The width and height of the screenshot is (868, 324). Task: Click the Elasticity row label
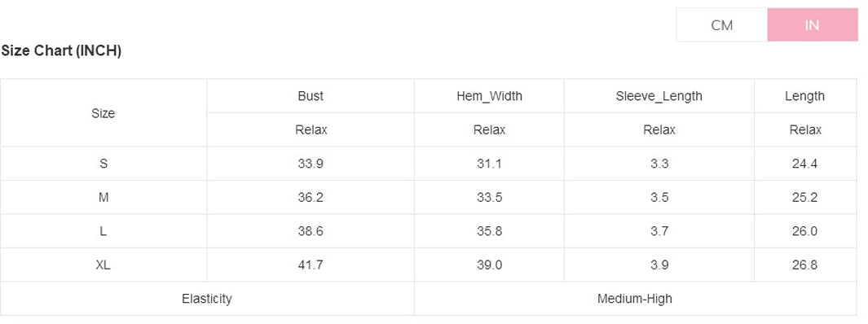point(207,299)
